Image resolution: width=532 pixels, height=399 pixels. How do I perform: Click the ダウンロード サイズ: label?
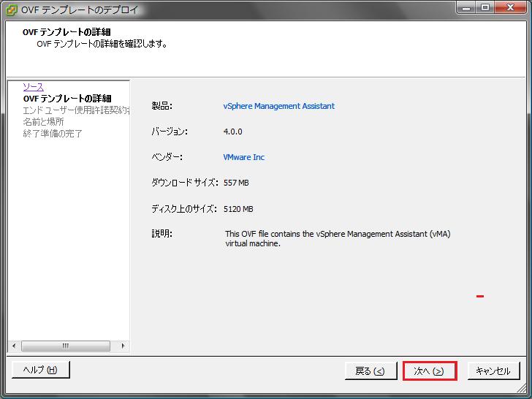pos(185,183)
